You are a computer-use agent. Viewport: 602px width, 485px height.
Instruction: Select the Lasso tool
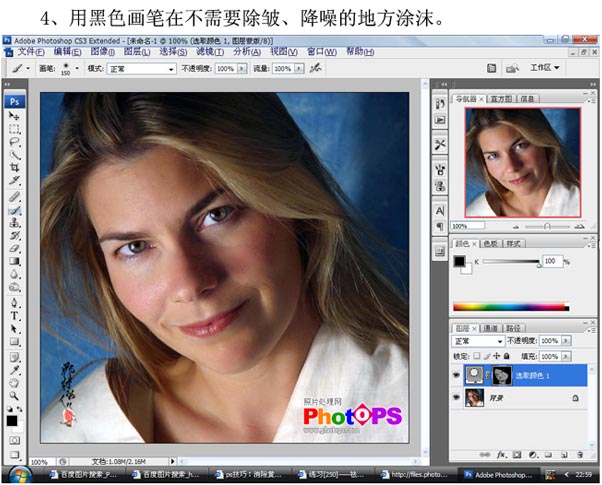[x=15, y=142]
